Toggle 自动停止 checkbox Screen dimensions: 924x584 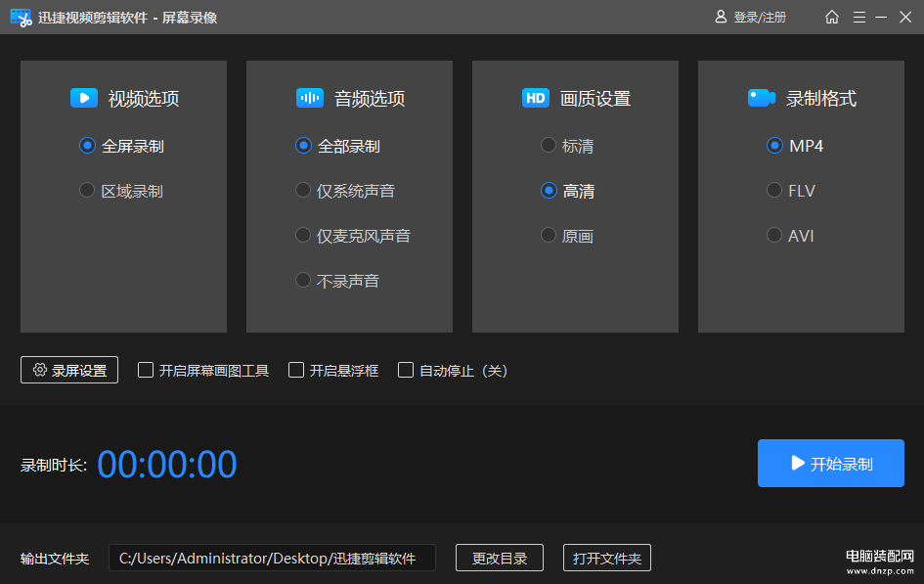[406, 370]
